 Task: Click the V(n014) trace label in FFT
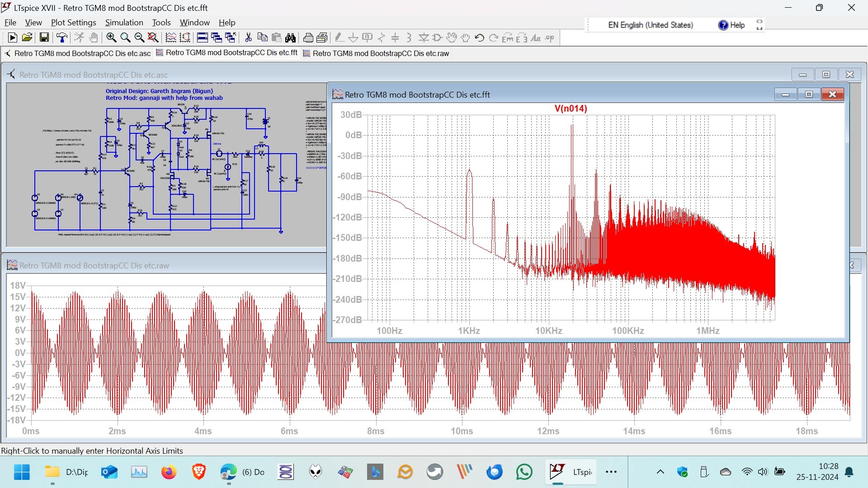(571, 108)
